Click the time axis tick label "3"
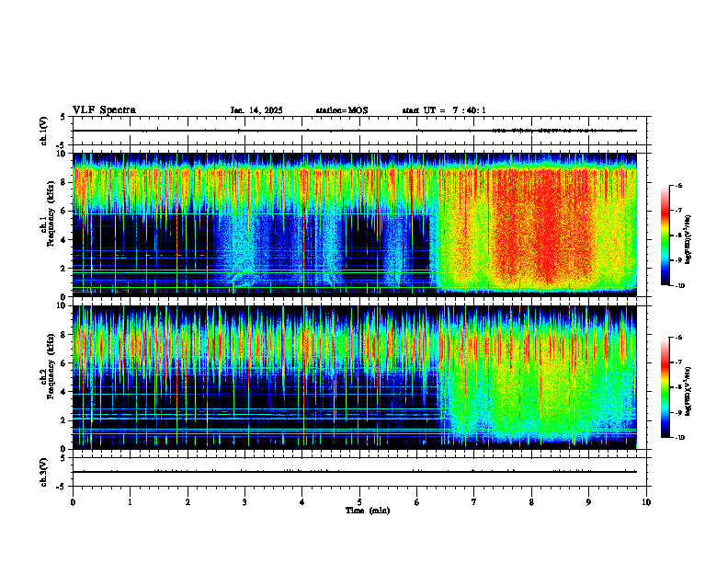Image resolution: width=728 pixels, height=563 pixels. (245, 502)
